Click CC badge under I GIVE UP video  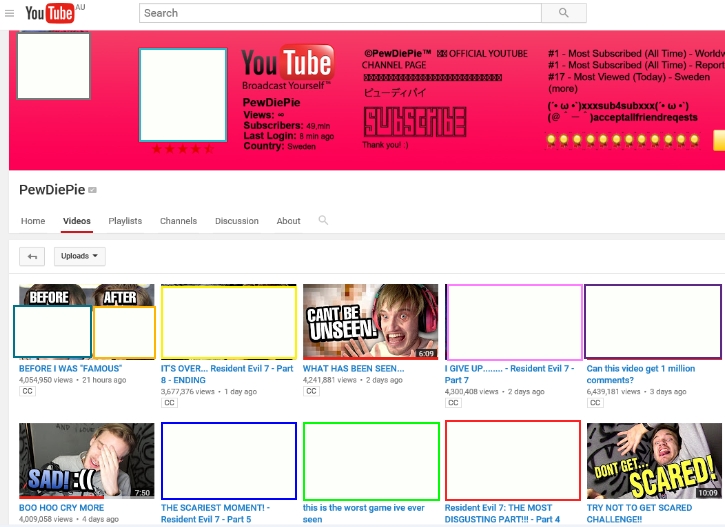click(x=454, y=403)
